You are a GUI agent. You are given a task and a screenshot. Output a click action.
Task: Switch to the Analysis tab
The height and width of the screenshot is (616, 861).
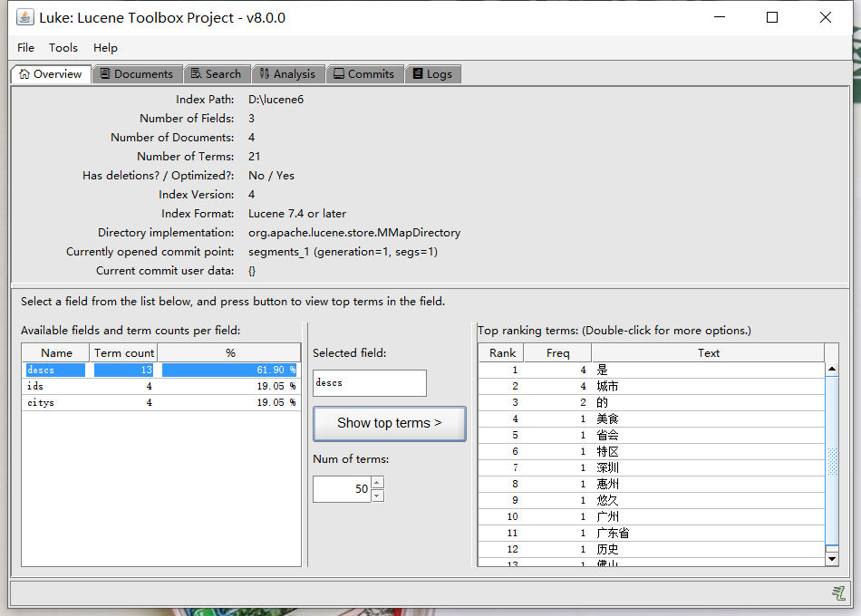click(288, 74)
